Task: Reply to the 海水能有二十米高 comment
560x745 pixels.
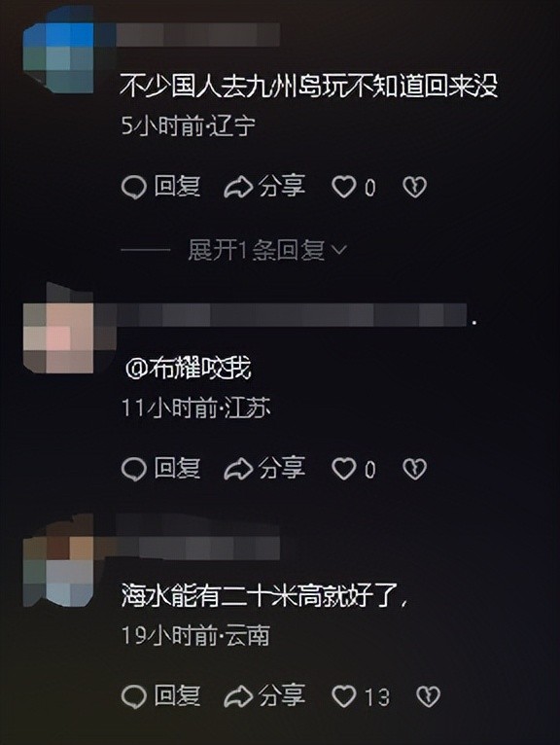Action: pos(160,696)
